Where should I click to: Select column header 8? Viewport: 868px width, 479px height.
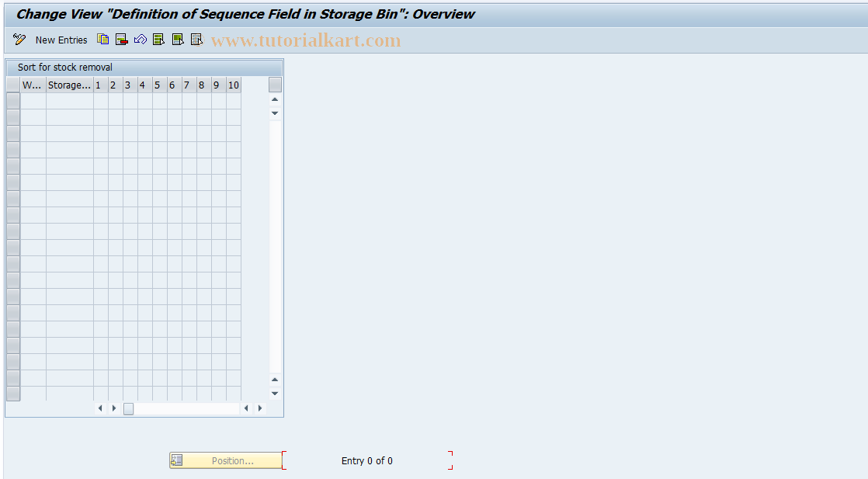pyautogui.click(x=204, y=85)
